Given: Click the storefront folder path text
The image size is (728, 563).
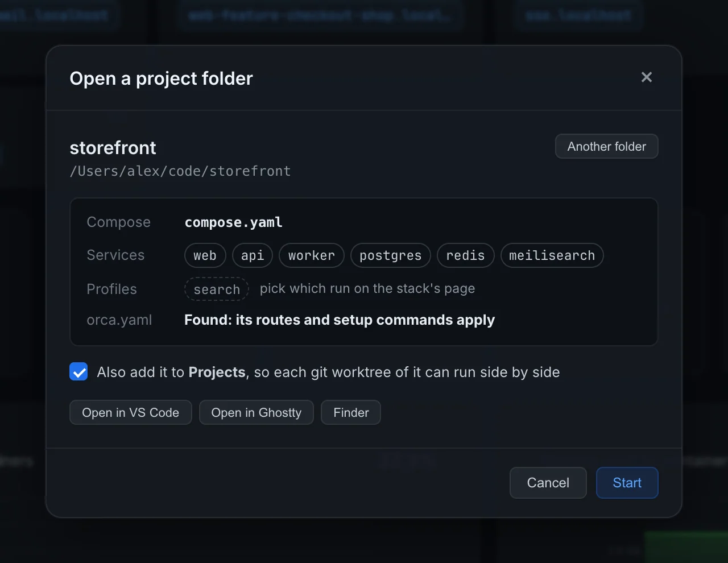Looking at the screenshot, I should 180,171.
